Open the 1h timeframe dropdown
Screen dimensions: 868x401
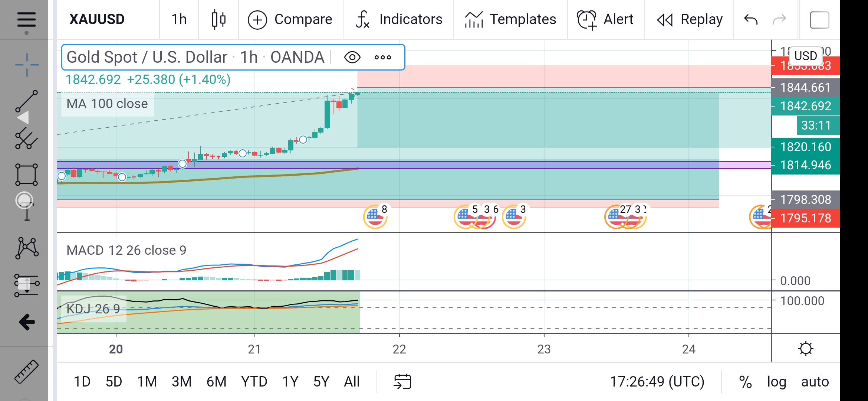point(179,19)
